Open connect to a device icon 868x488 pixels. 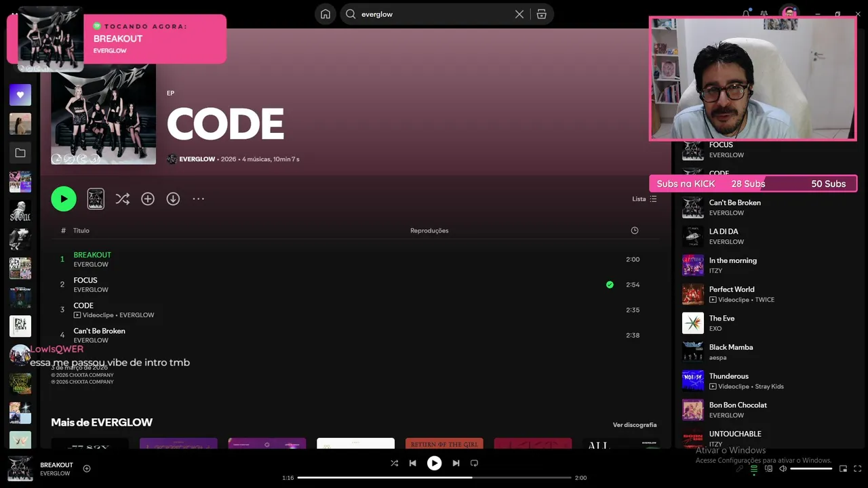click(x=768, y=468)
